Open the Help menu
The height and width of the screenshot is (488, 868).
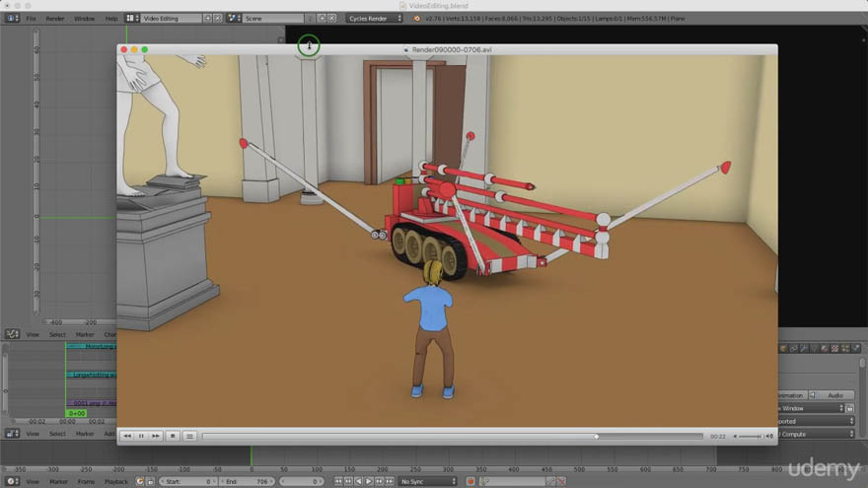pos(111,19)
